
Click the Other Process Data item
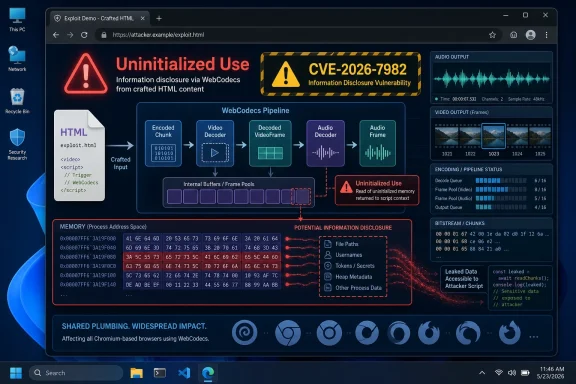(353, 288)
